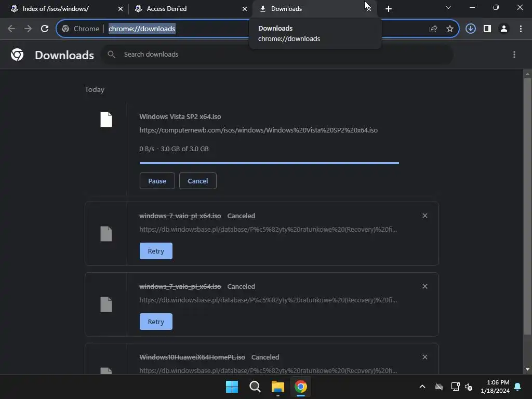The height and width of the screenshot is (399, 532).
Task: Click the Windows10HuaweiX64HomePL.iso filename
Action: [x=192, y=357]
